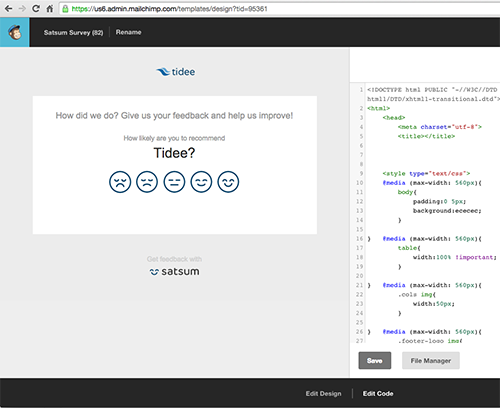Click the tidee logo in preview
Image resolution: width=500 pixels, height=408 pixels.
pos(176,72)
